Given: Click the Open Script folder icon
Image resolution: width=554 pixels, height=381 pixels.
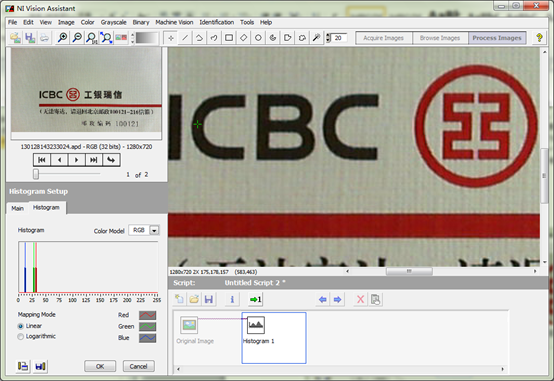Looking at the screenshot, I should [x=194, y=299].
